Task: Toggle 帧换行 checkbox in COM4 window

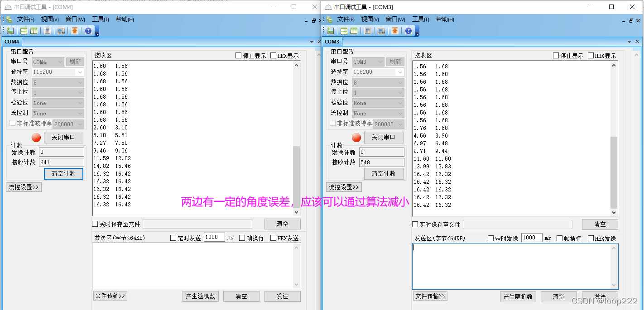Action: point(242,238)
